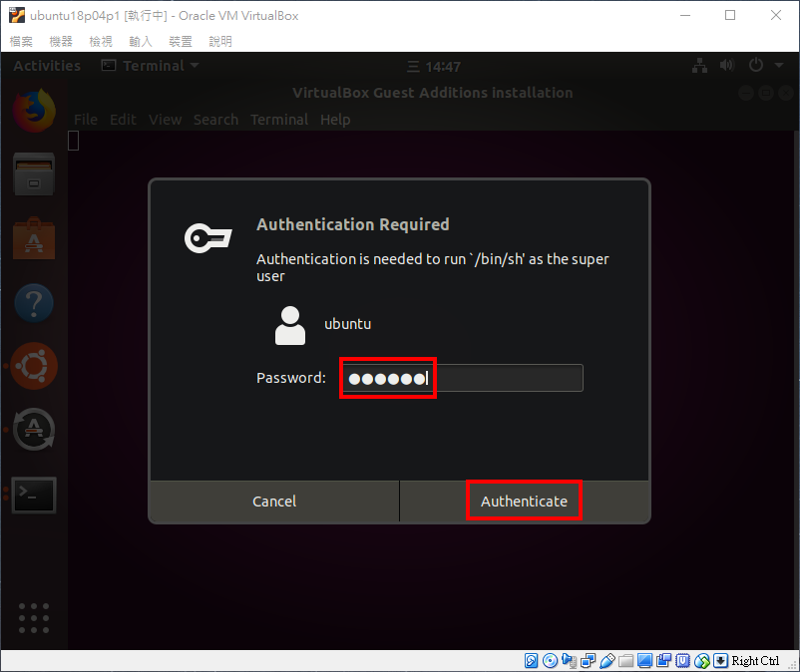Open the Terminal app menu dropdown
Viewport: 800px width, 672px height.
(150, 66)
